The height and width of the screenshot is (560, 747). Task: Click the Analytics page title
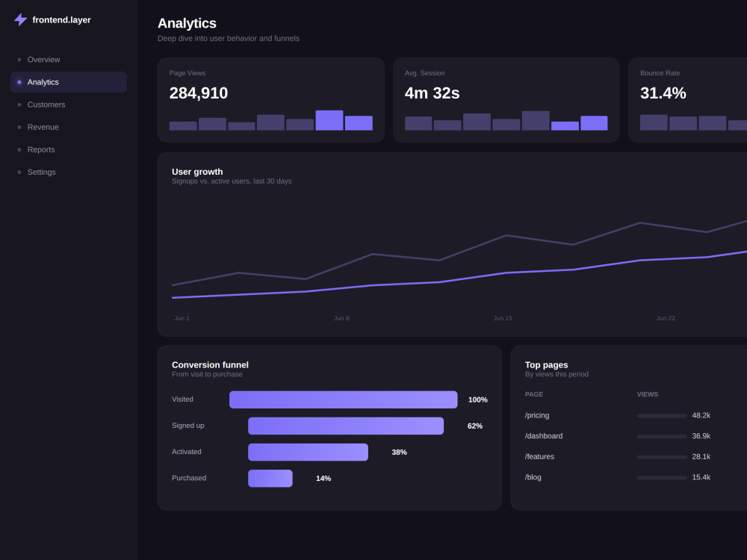(187, 23)
